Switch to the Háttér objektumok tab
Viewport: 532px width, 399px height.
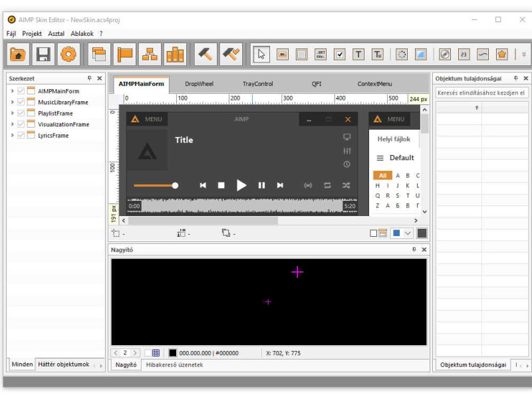pos(64,364)
